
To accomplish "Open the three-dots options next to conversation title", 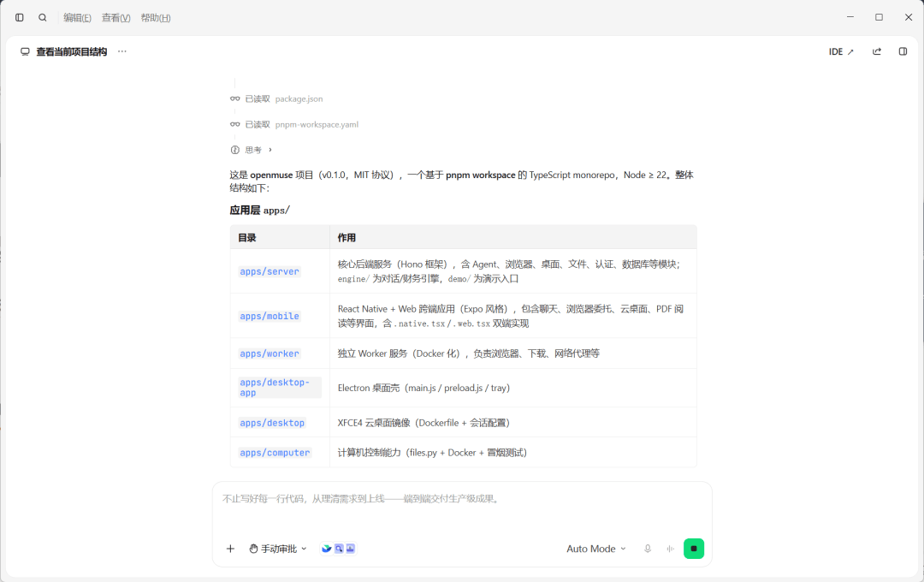I will [x=122, y=51].
